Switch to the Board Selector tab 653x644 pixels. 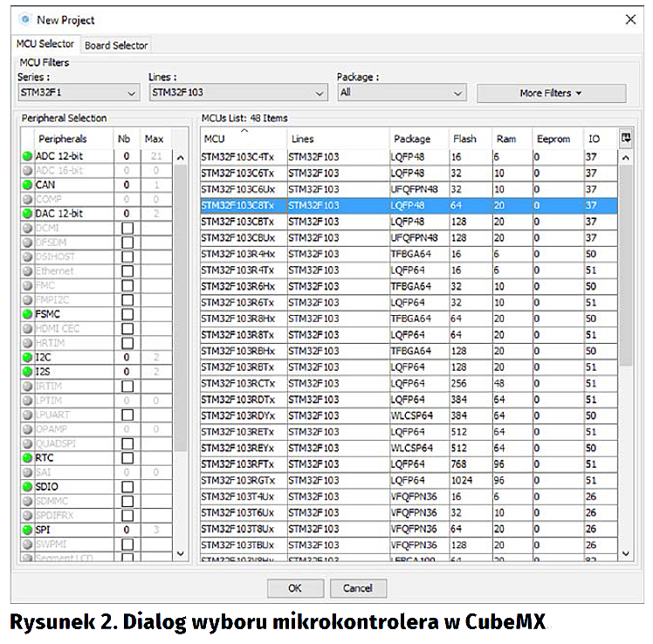click(116, 45)
